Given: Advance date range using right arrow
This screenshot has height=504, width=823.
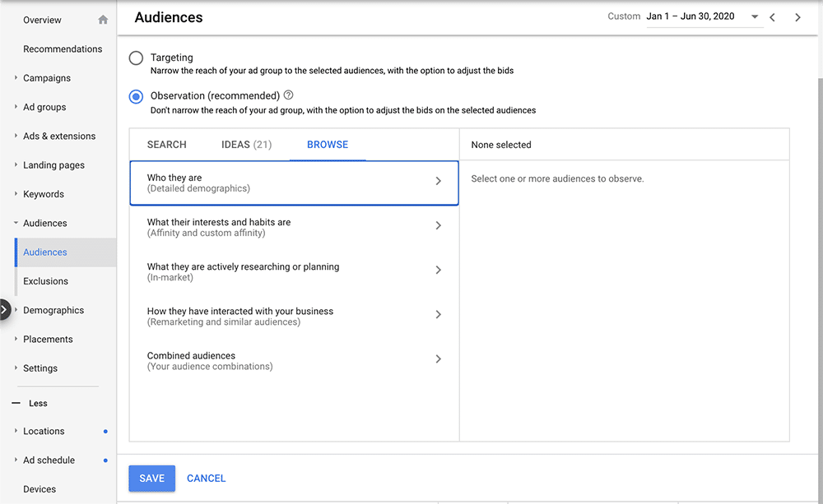Looking at the screenshot, I should click(x=797, y=16).
